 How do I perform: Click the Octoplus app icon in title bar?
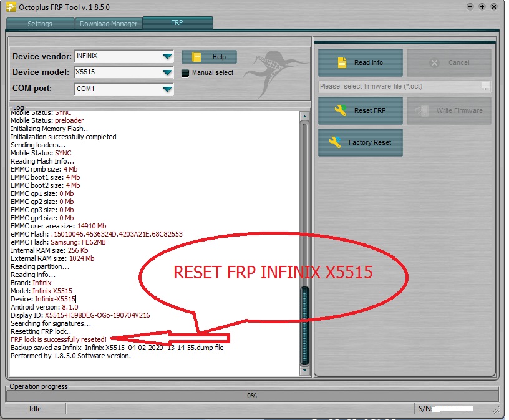[x=11, y=7]
